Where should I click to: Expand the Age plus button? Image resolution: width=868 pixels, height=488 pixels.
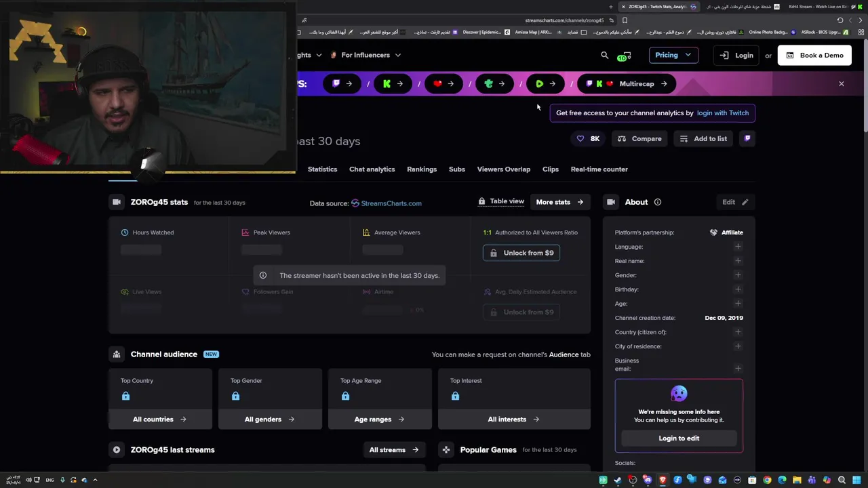click(738, 304)
